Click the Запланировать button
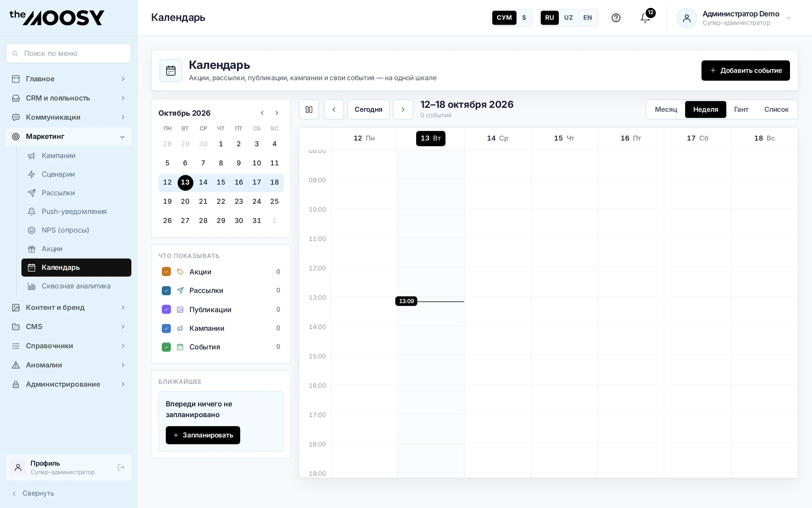812x508 pixels. click(203, 435)
